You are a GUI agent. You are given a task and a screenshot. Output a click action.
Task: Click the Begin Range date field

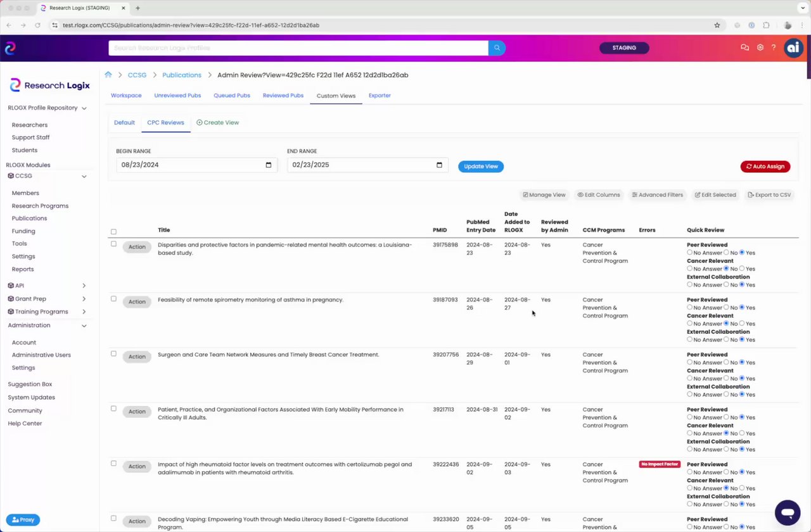tap(196, 165)
